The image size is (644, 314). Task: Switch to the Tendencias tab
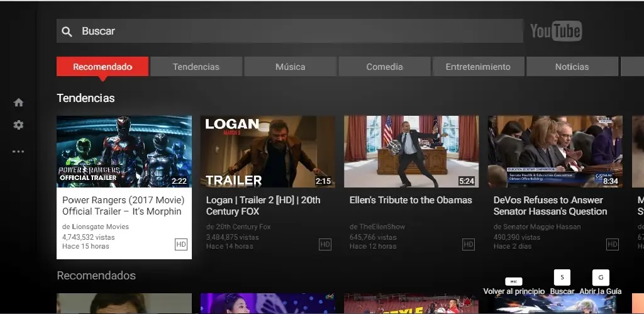(x=196, y=67)
